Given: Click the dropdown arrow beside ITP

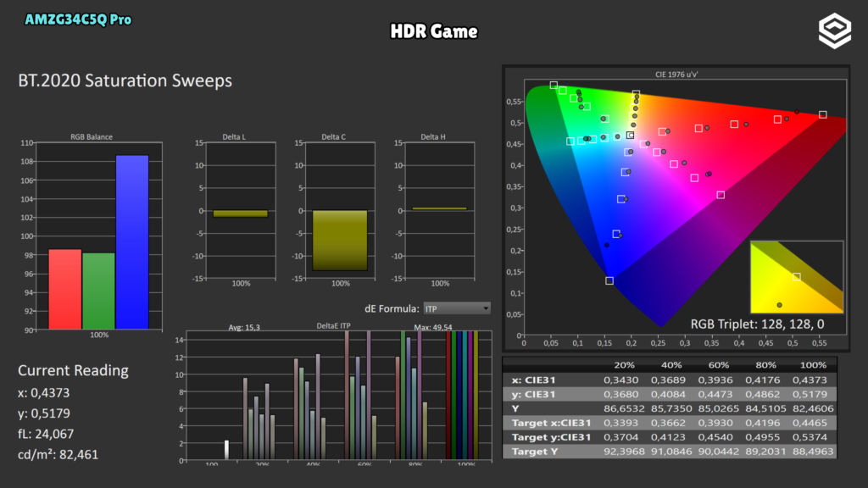Looking at the screenshot, I should pos(486,308).
